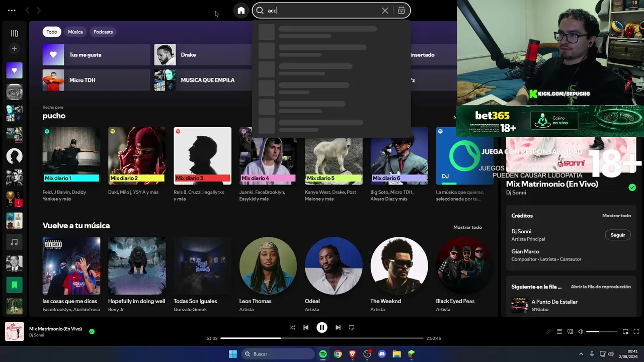Open Todas Son Iguales album
Viewport: 644px width, 362px height.
click(202, 266)
